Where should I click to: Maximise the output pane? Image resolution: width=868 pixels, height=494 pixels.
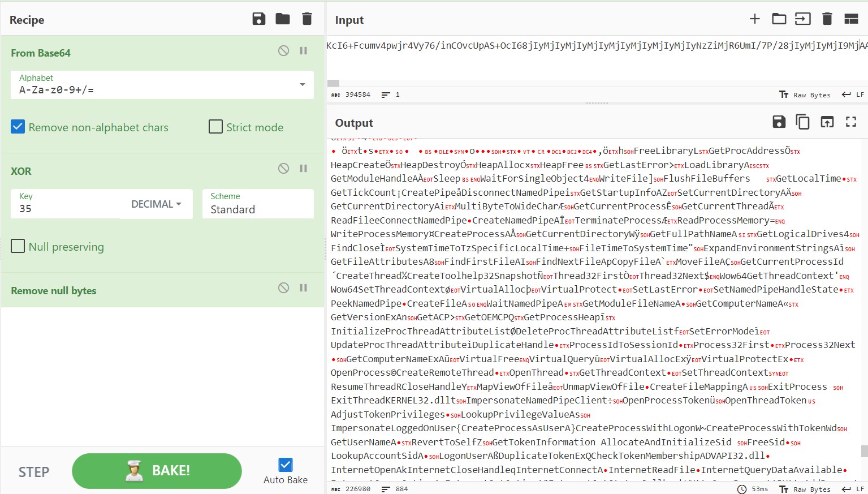click(x=850, y=122)
